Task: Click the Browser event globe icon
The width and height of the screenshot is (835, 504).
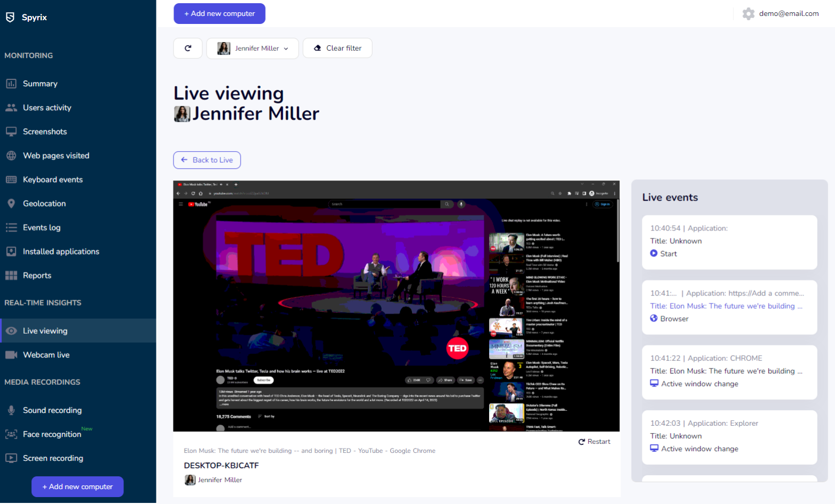Action: (x=654, y=318)
